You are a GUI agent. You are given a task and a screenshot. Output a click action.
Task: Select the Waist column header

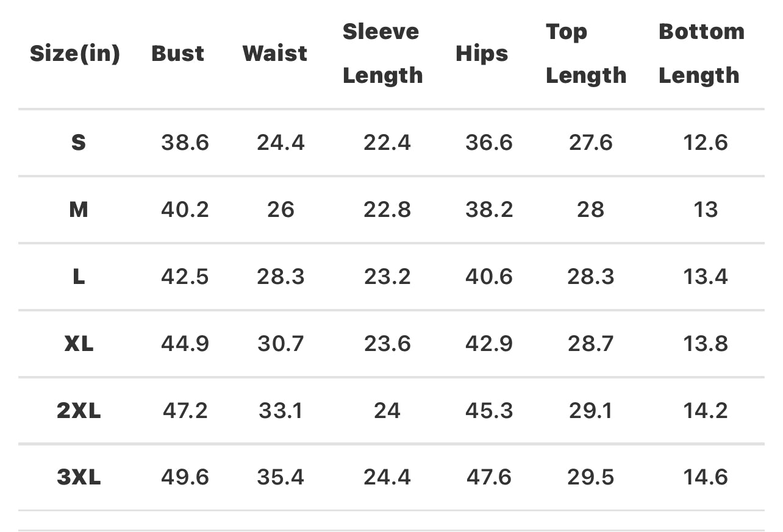click(275, 54)
